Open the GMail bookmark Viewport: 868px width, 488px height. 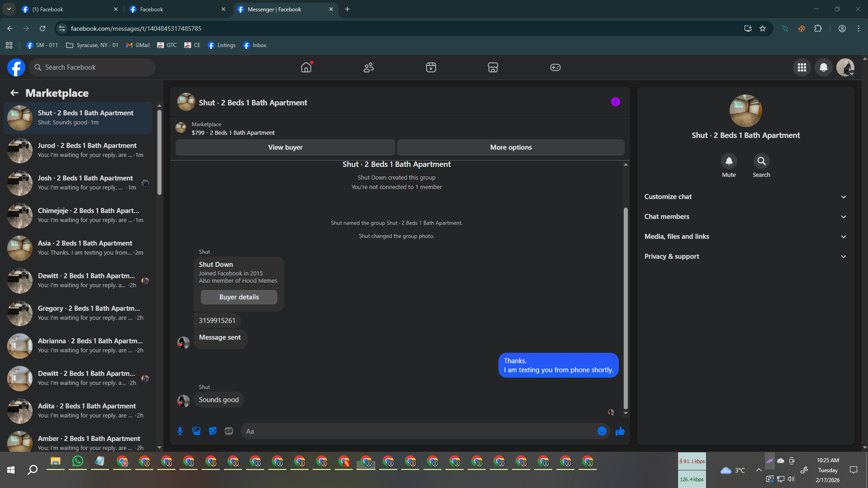coord(138,45)
